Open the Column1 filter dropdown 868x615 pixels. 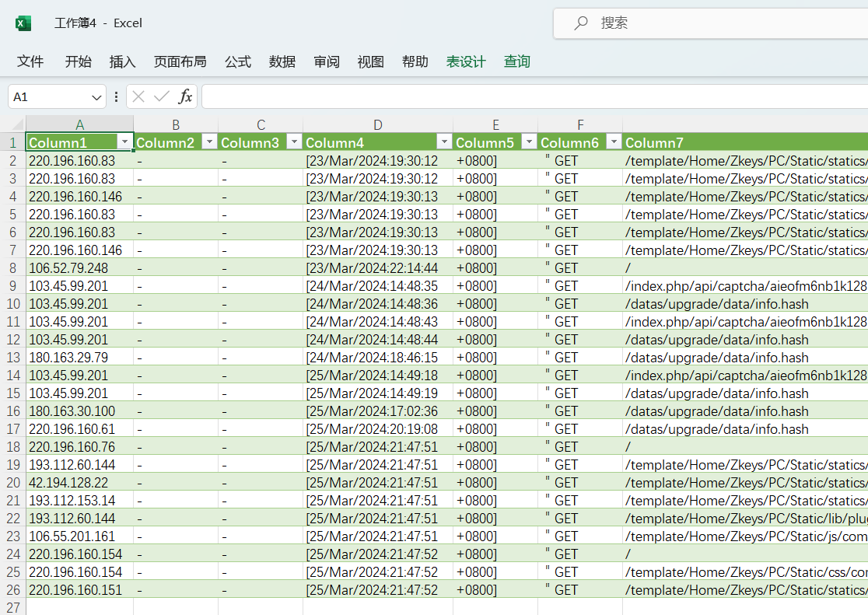124,142
